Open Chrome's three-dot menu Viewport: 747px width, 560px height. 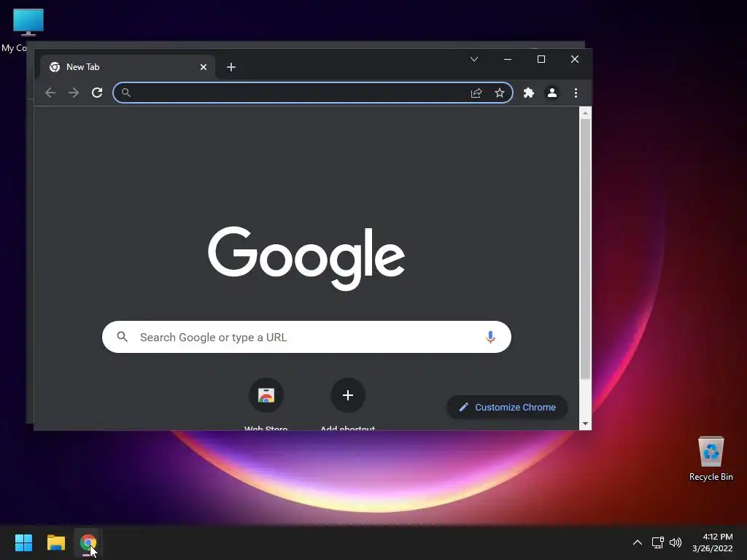[576, 93]
